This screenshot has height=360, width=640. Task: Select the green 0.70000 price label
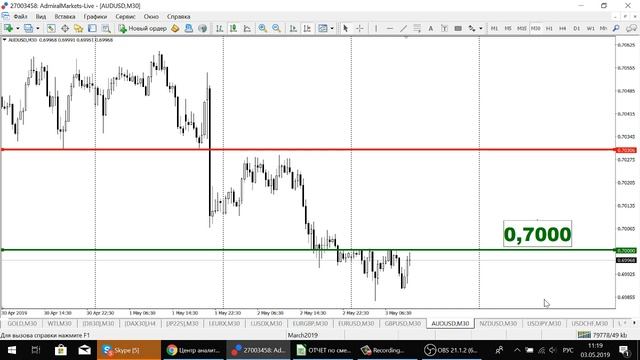tap(626, 251)
